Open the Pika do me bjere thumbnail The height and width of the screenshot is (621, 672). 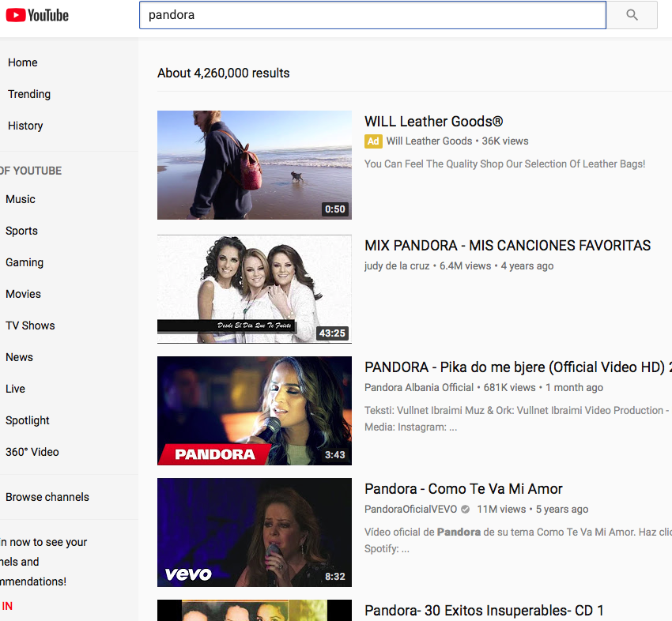[x=254, y=411]
